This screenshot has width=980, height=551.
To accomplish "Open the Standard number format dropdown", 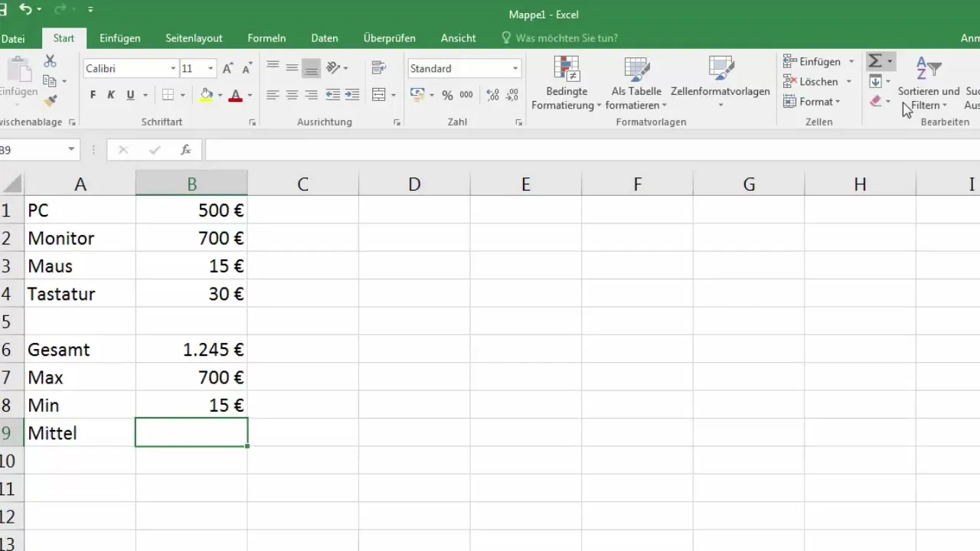I will [515, 69].
